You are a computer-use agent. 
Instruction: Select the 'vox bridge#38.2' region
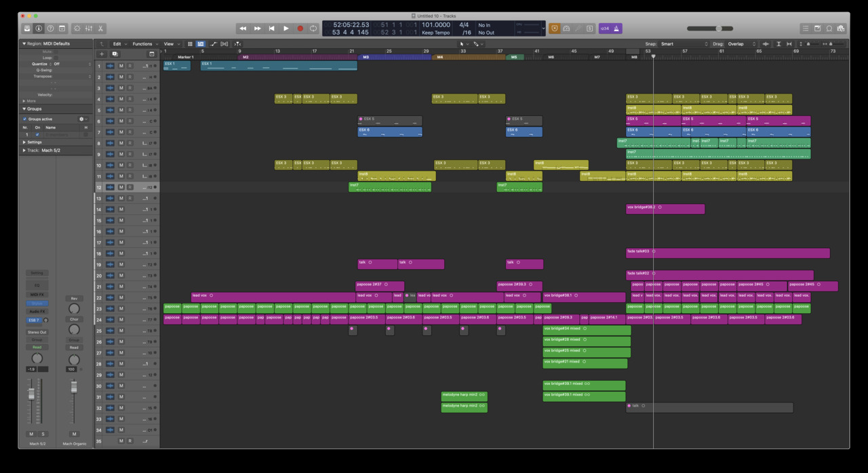(x=665, y=209)
